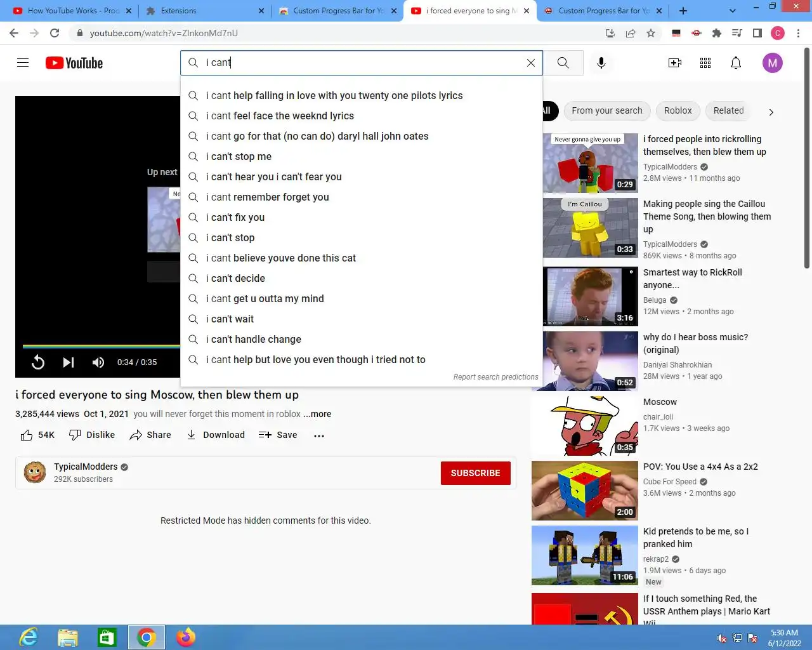Open the rickrolling video thumbnail
The width and height of the screenshot is (812, 650).
(590, 163)
